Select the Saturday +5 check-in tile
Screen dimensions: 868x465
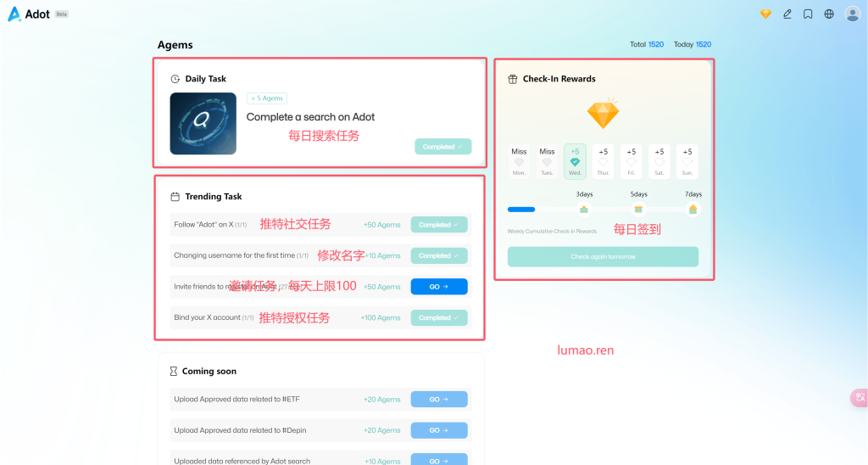coord(659,161)
